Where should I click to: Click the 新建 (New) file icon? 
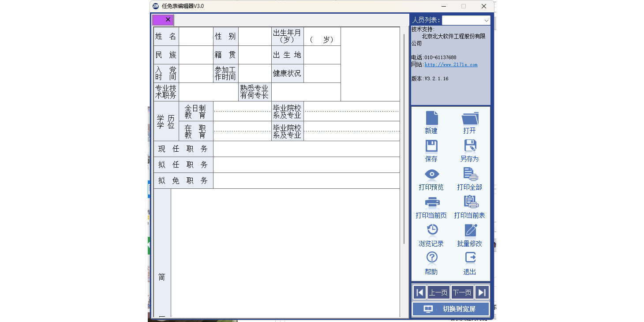431,119
